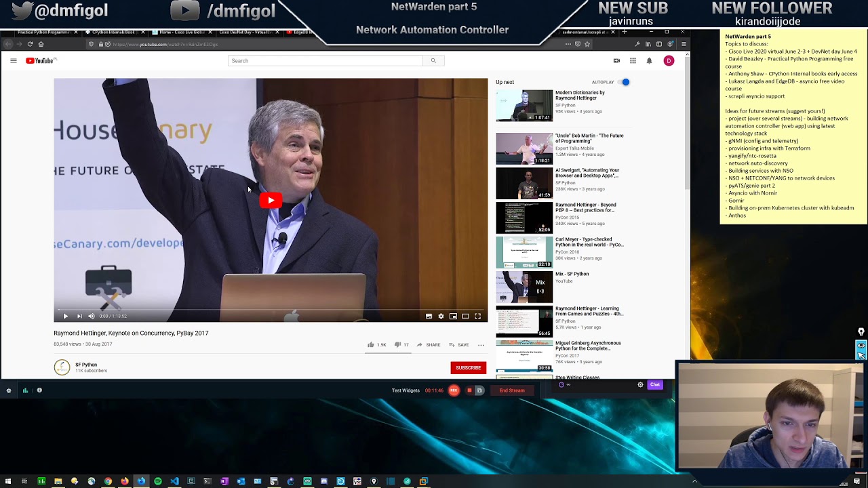
Task: Subscribe to SF Python channel
Action: [468, 367]
